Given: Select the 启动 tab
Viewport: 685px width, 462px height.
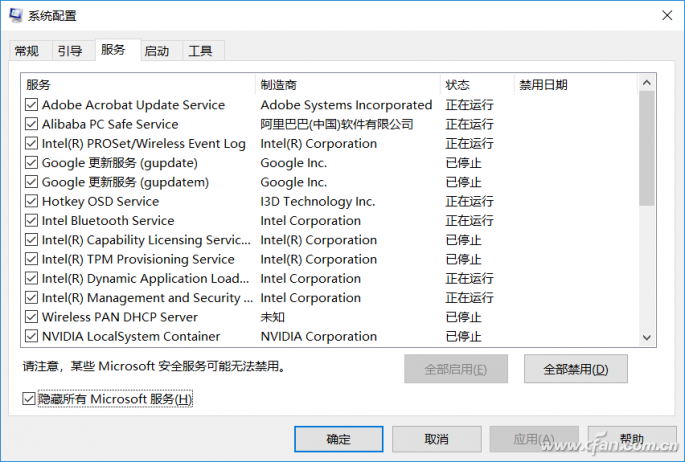Looking at the screenshot, I should point(156,51).
